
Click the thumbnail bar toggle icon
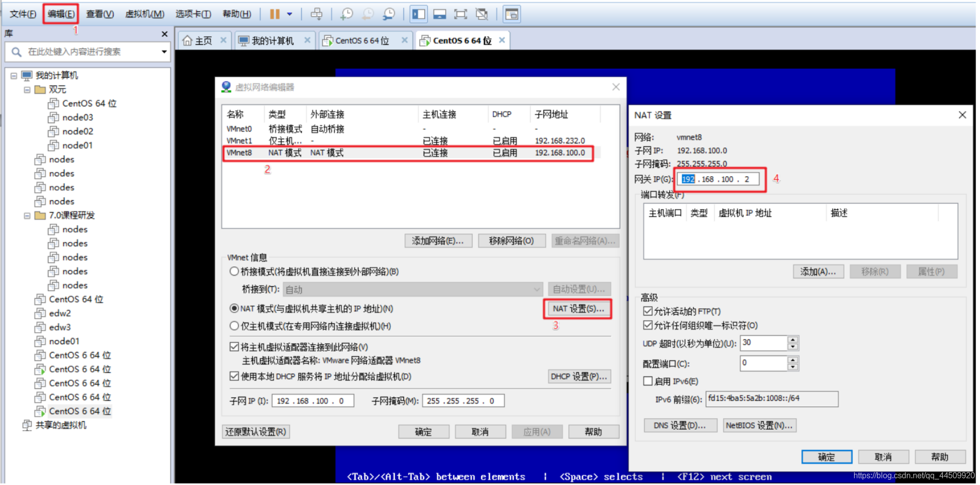coord(440,14)
